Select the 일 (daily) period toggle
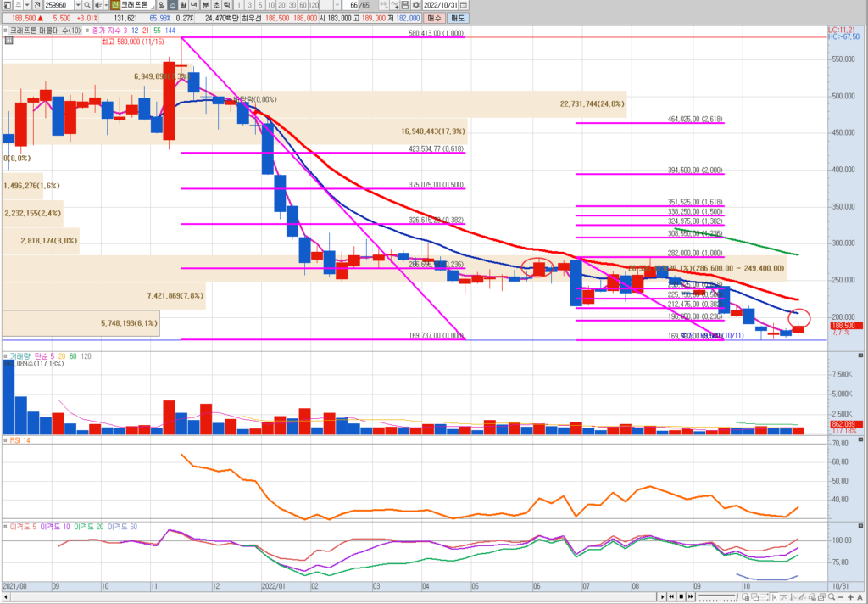Image resolution: width=868 pixels, height=604 pixels. (162, 5)
